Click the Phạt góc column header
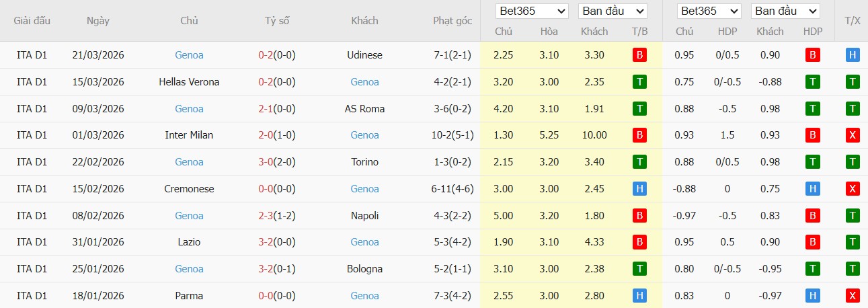The width and height of the screenshot is (868, 308). [x=452, y=21]
